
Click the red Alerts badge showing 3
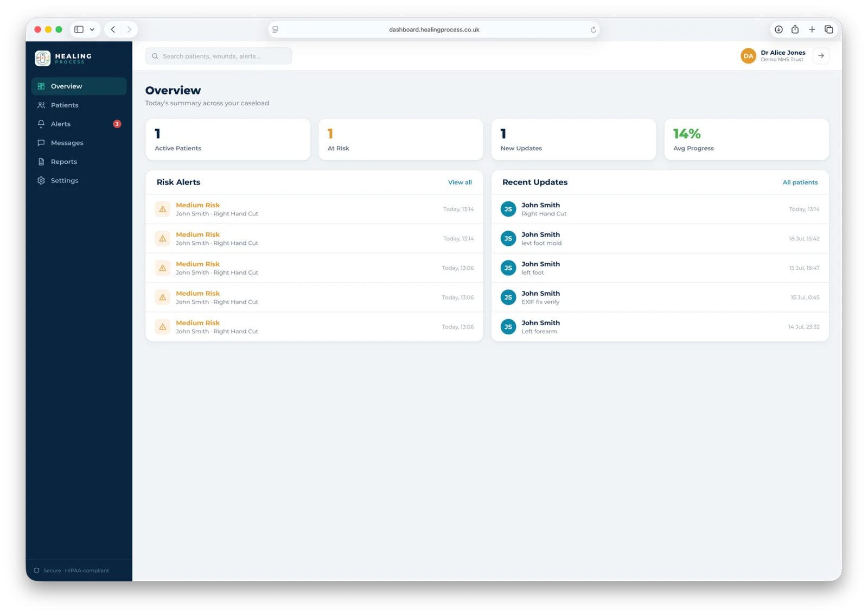point(117,124)
